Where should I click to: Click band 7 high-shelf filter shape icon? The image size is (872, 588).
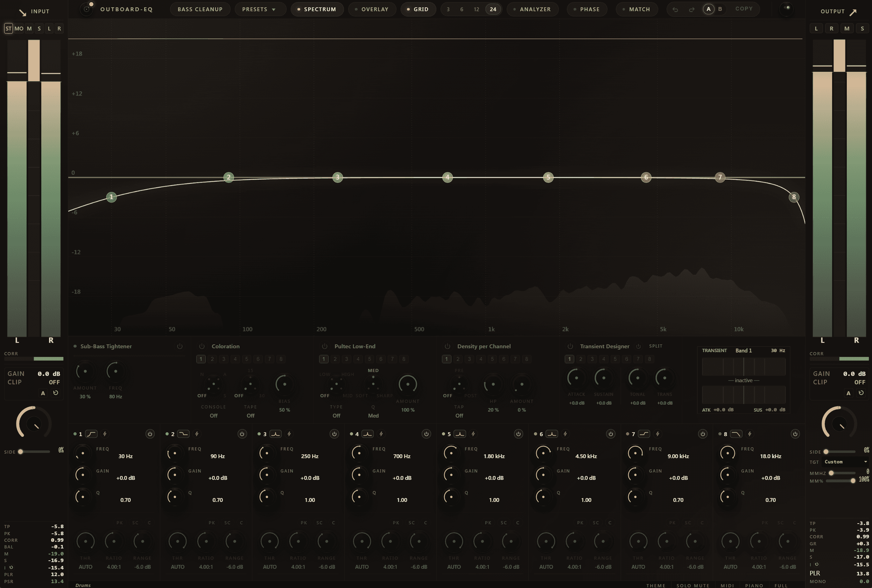click(x=644, y=434)
